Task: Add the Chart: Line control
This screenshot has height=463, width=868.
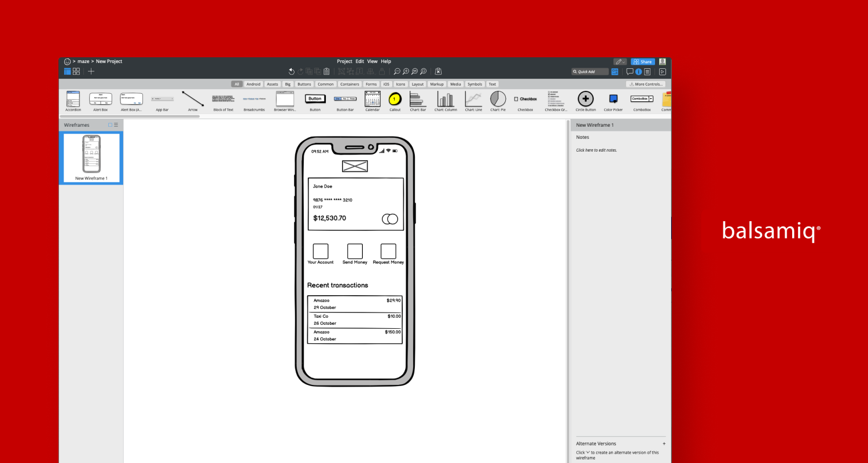Action: 473,101
